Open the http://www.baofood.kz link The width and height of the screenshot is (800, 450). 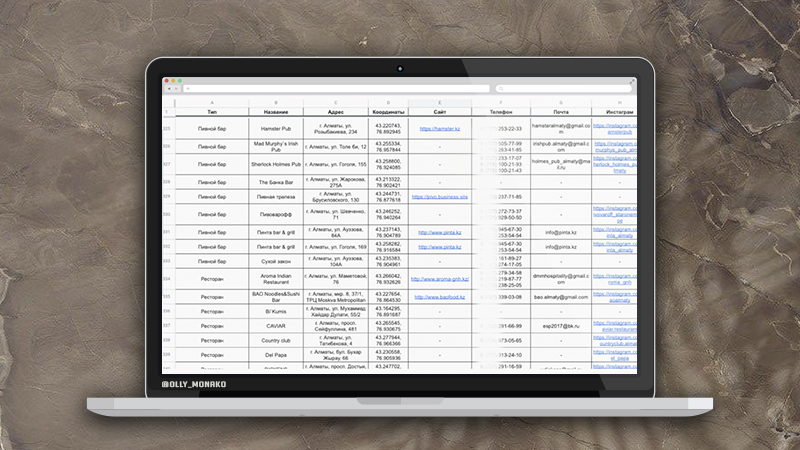pos(440,297)
